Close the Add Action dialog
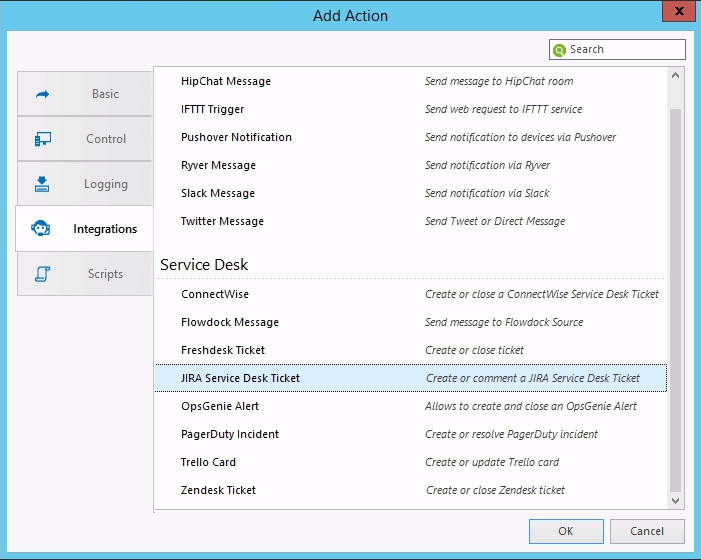This screenshot has width=701, height=560. [x=679, y=11]
